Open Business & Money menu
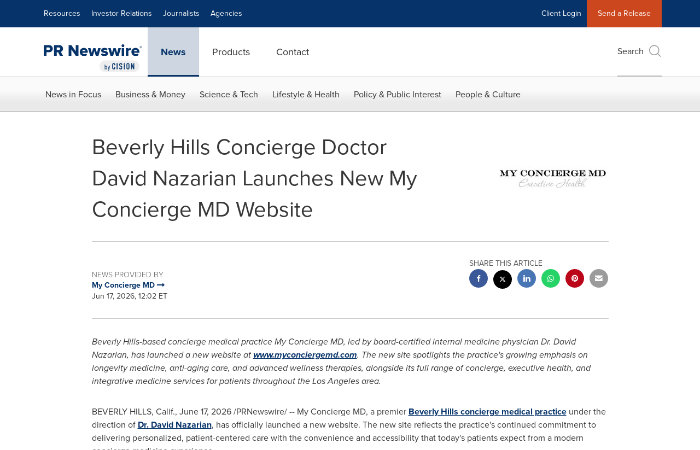 point(150,94)
